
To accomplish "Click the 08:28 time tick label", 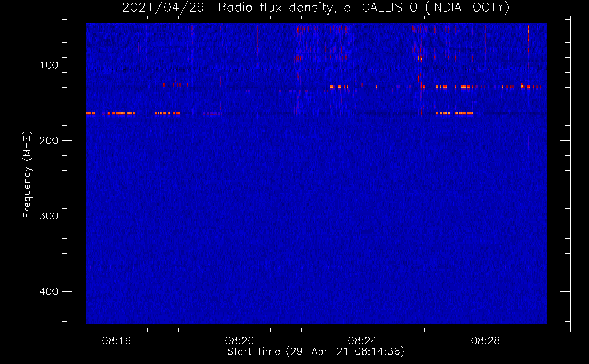I will [486, 341].
